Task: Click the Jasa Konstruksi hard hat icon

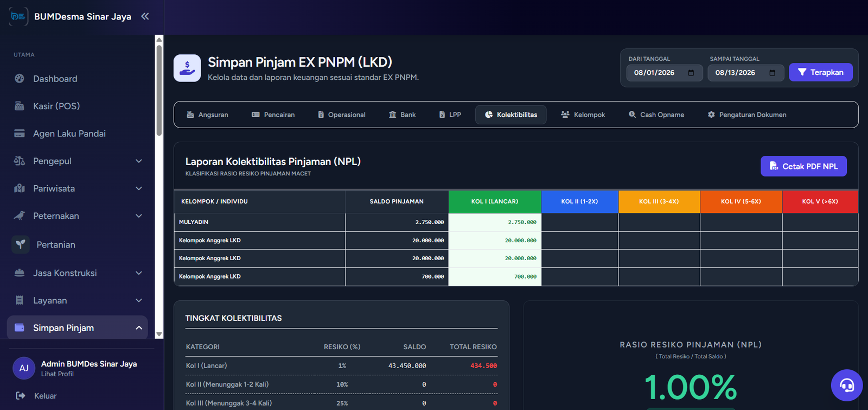Action: (x=20, y=273)
